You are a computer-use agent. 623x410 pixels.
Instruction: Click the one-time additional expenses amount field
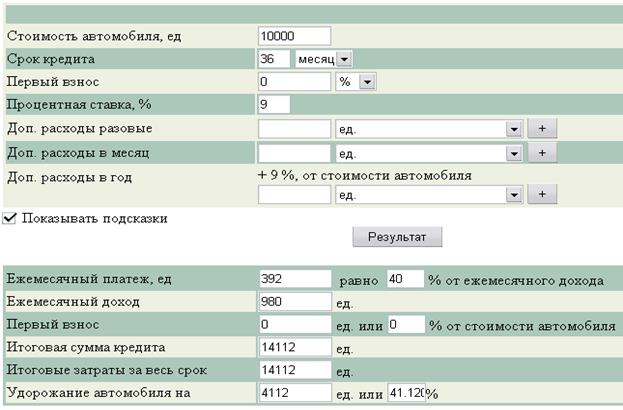(x=294, y=129)
